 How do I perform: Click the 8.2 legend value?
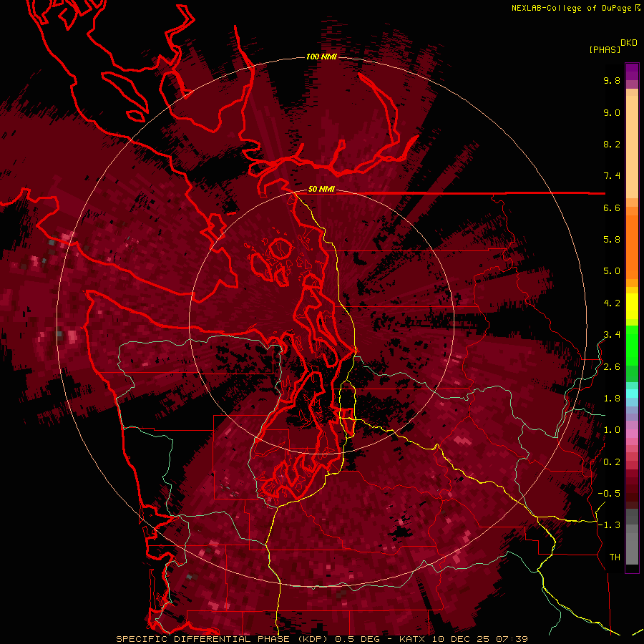coord(612,144)
